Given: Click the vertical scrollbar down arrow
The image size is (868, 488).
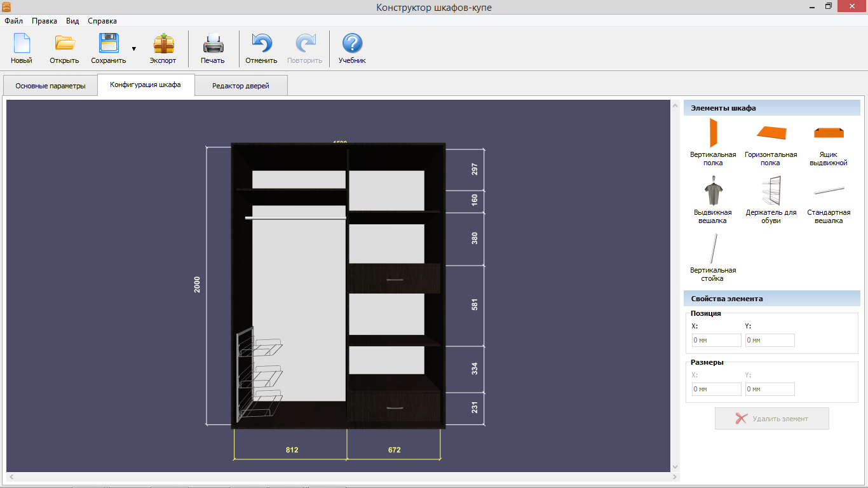Looking at the screenshot, I should (x=675, y=468).
